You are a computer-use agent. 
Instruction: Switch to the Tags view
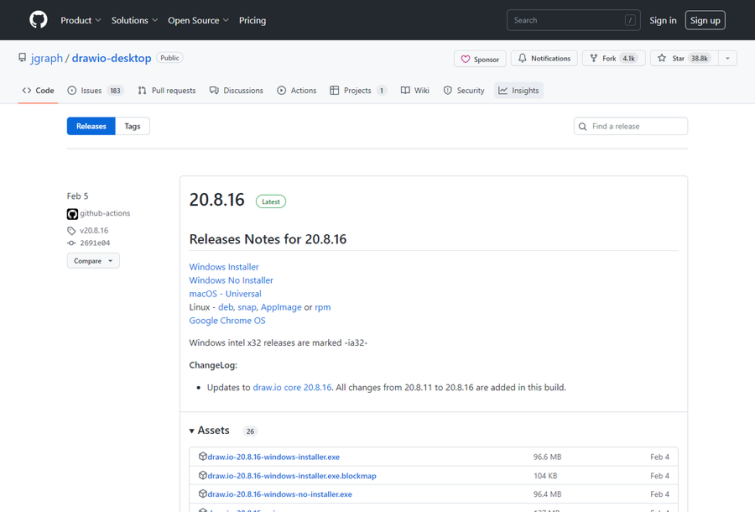pyautogui.click(x=132, y=126)
